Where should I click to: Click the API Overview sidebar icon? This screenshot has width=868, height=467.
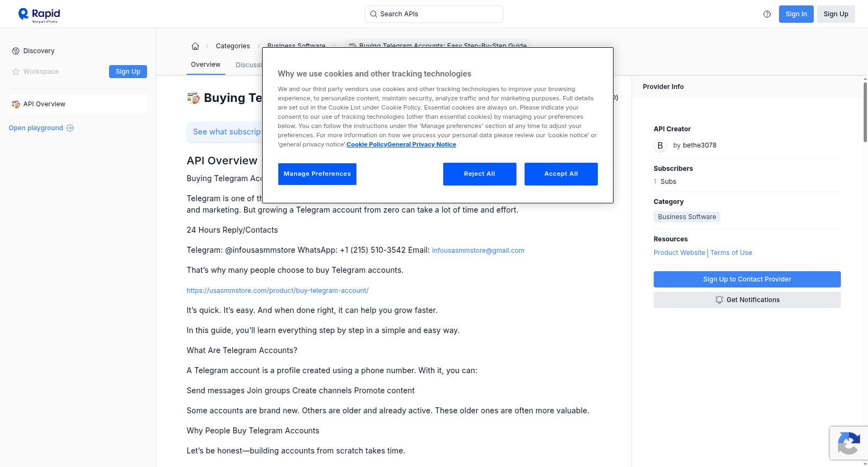pos(16,104)
